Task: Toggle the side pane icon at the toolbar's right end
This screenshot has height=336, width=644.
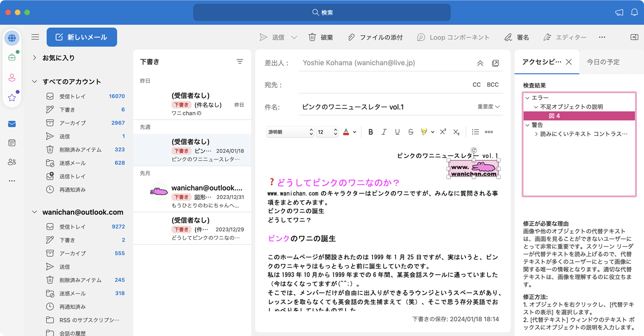Action: [x=634, y=37]
